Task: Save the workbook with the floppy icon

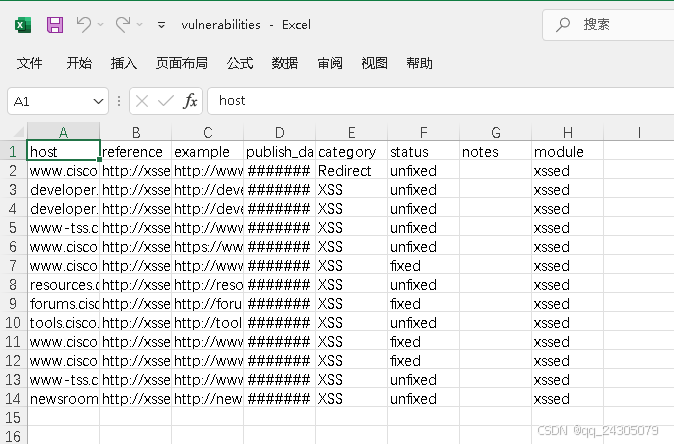Action: 55,25
